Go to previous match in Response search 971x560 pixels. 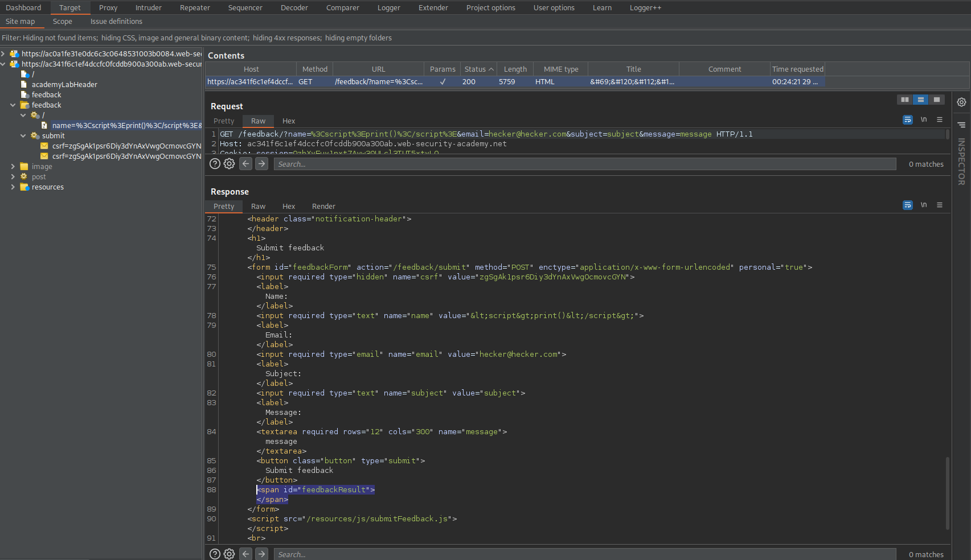coord(245,554)
